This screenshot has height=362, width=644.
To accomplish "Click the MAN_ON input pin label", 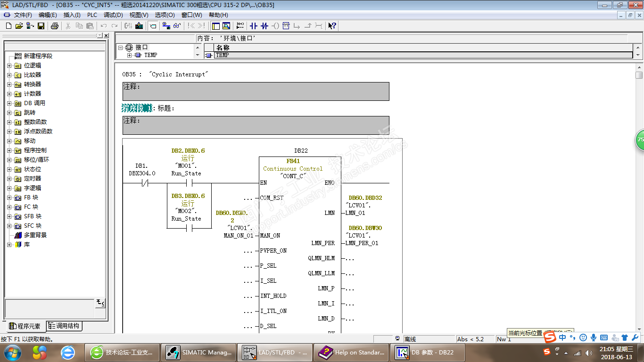I will tap(270, 236).
